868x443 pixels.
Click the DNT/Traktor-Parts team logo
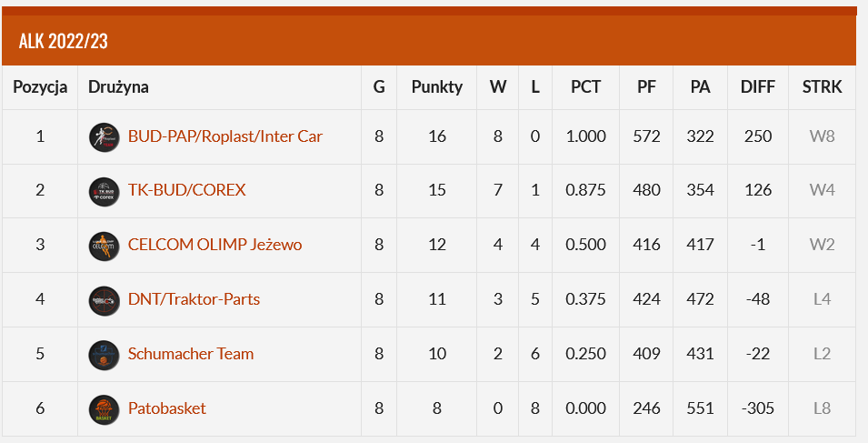click(x=104, y=300)
